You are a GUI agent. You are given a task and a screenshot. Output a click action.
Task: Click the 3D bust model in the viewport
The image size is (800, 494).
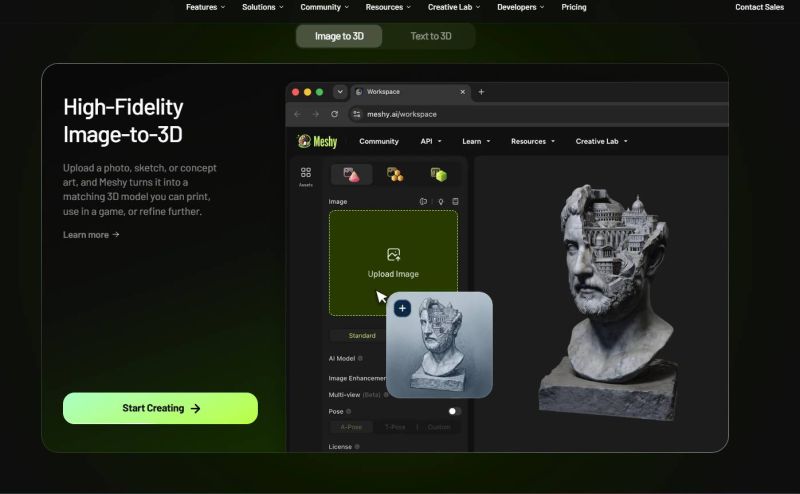coord(608,303)
